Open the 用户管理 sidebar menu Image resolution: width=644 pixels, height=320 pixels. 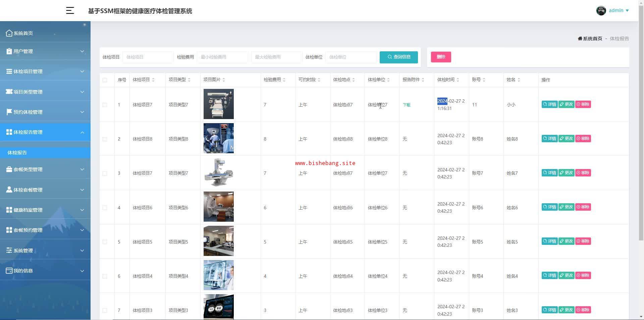tap(45, 51)
